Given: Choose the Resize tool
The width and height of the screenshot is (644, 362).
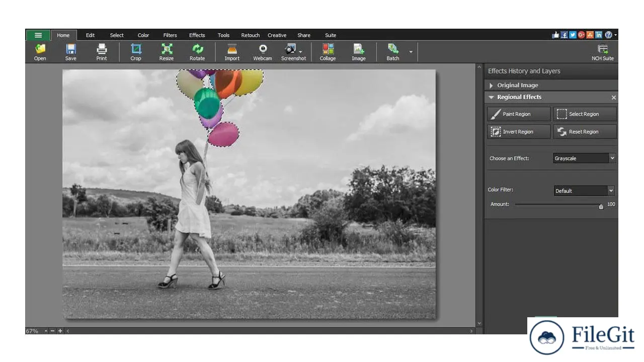Looking at the screenshot, I should (x=167, y=52).
